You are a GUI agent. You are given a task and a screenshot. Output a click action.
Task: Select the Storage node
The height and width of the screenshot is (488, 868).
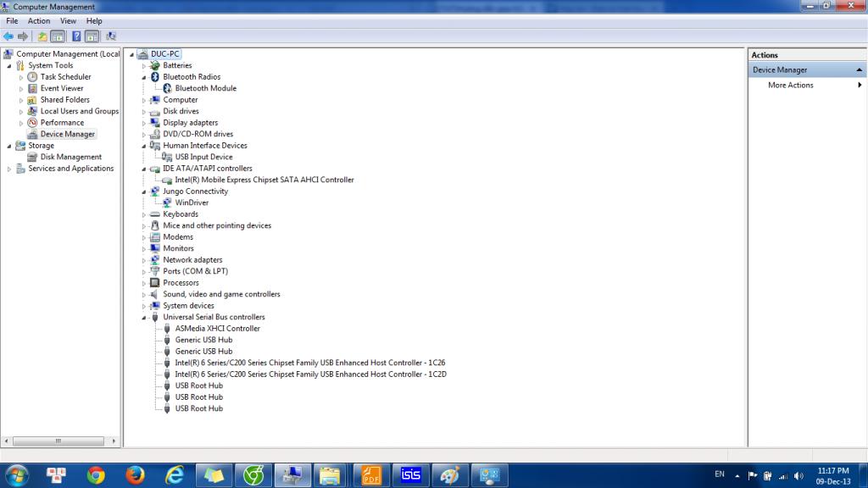(41, 146)
